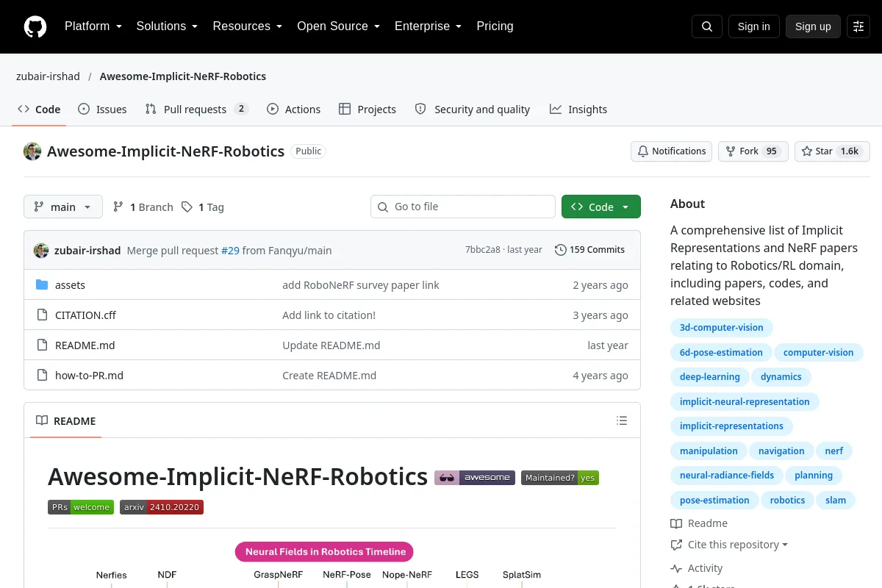This screenshot has height=588, width=882.
Task: Switch to the Pull requests tab
Action: coord(197,110)
